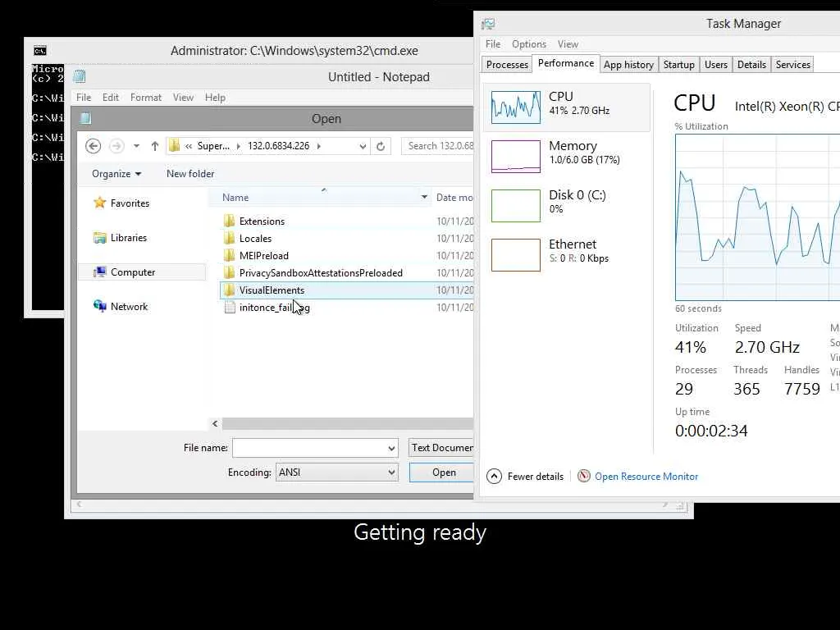
Task: Click the PrivacySandboxAttestationsPreloaded folder icon
Action: tap(230, 272)
